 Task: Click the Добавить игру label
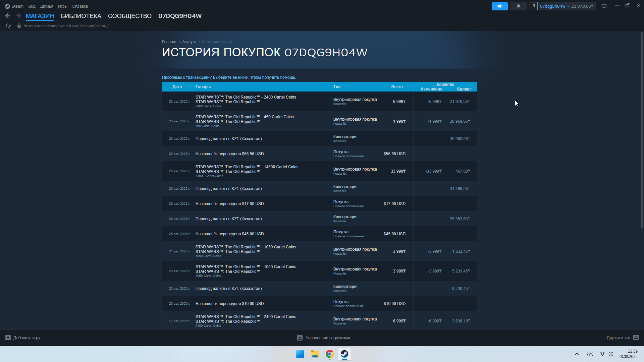tap(27, 338)
